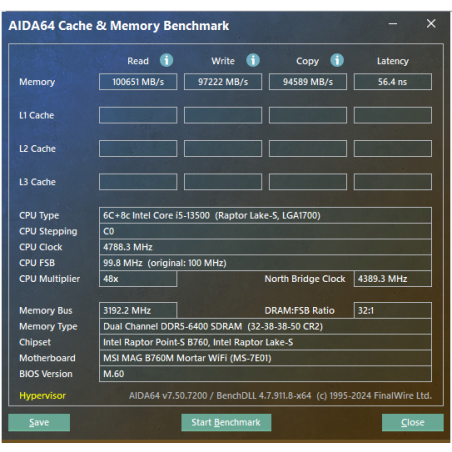Select the Memory Read value 100651 MB/s
The height and width of the screenshot is (452, 452).
[x=138, y=82]
